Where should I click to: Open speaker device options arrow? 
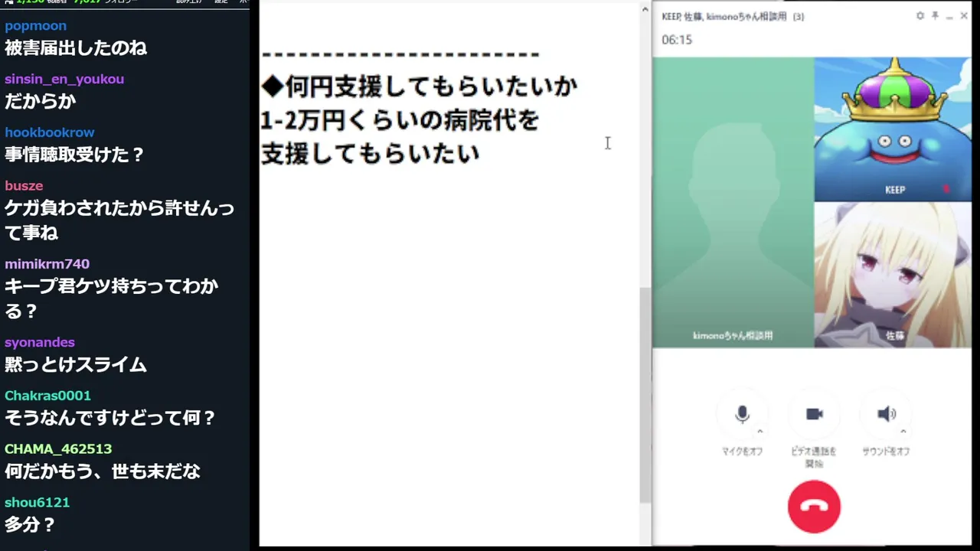point(903,432)
